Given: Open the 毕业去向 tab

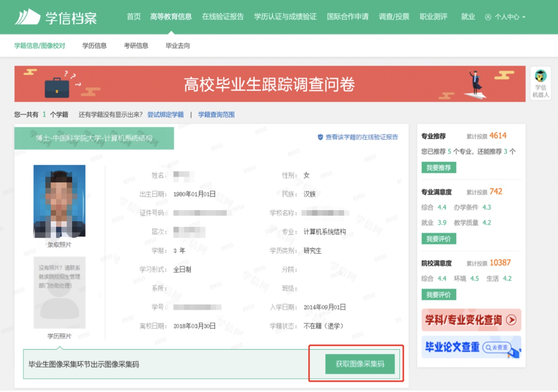Looking at the screenshot, I should [x=177, y=46].
